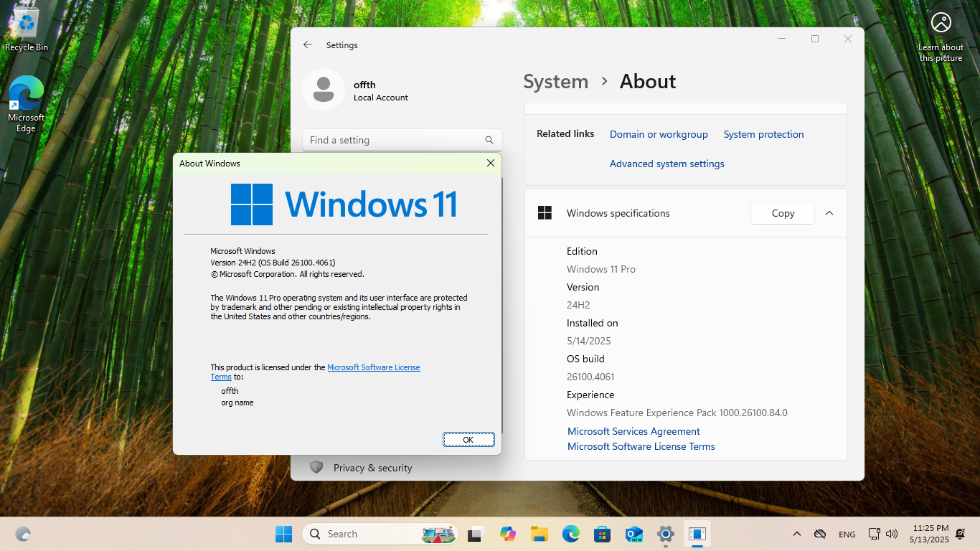Open the network status tray icon

[874, 534]
